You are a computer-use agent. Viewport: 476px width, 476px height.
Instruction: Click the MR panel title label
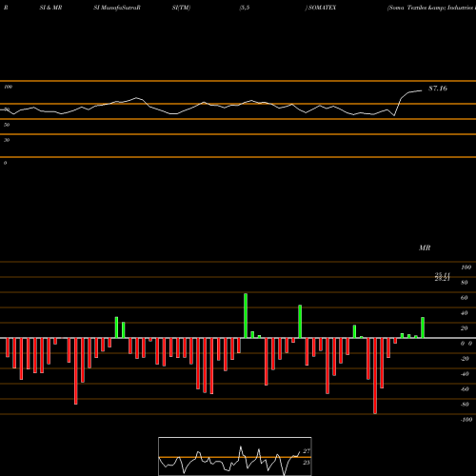[x=425, y=248]
